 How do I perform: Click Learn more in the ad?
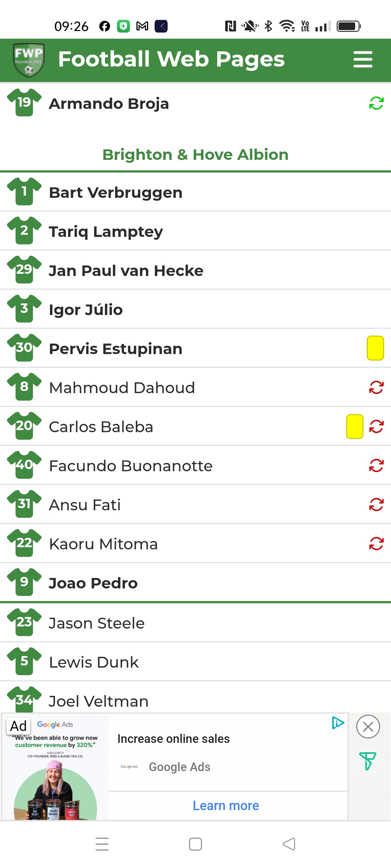tap(226, 805)
